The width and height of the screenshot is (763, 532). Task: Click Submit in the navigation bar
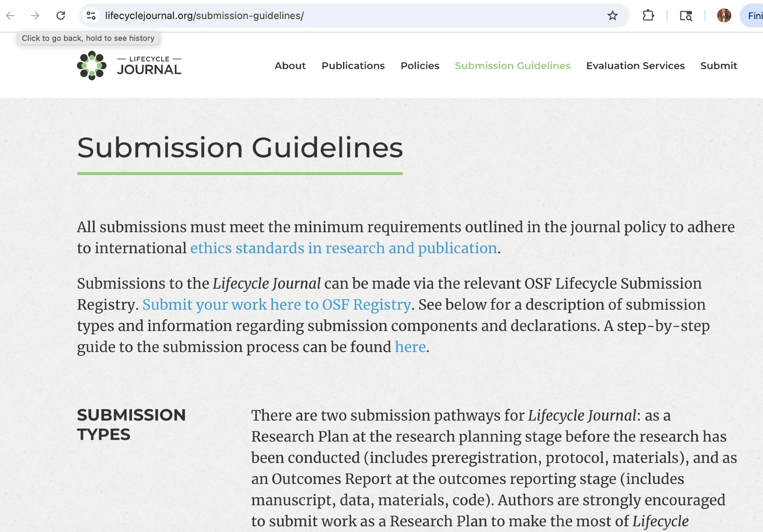click(x=718, y=66)
